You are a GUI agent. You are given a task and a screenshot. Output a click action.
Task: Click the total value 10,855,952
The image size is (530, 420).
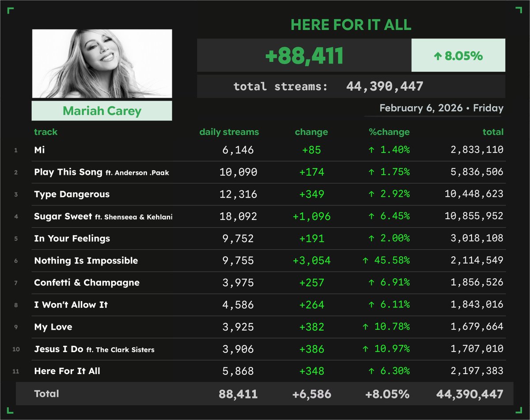(474, 216)
